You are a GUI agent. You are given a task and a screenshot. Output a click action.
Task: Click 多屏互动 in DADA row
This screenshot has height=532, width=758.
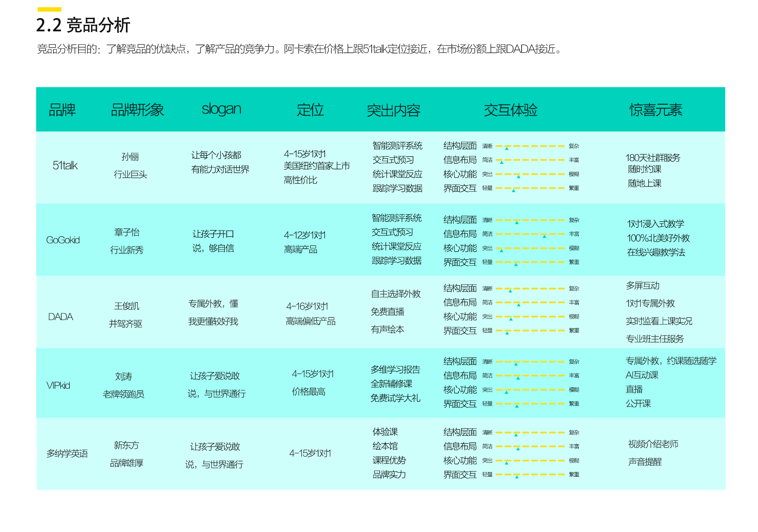point(642,285)
